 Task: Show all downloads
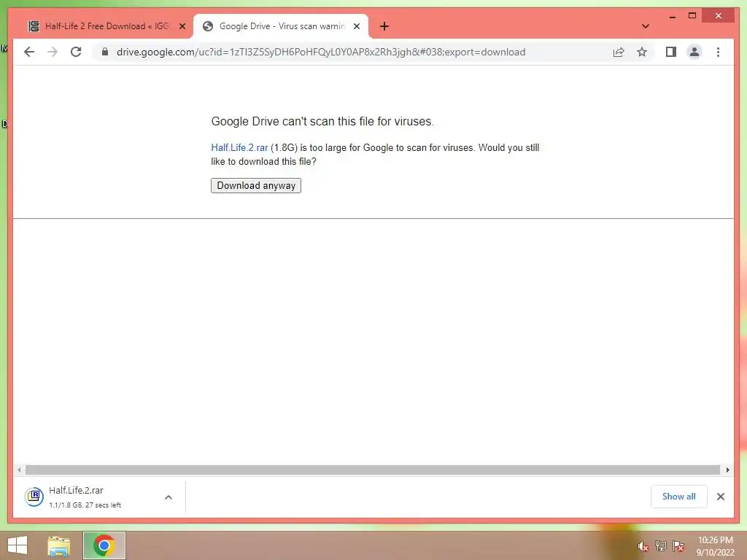tap(679, 496)
